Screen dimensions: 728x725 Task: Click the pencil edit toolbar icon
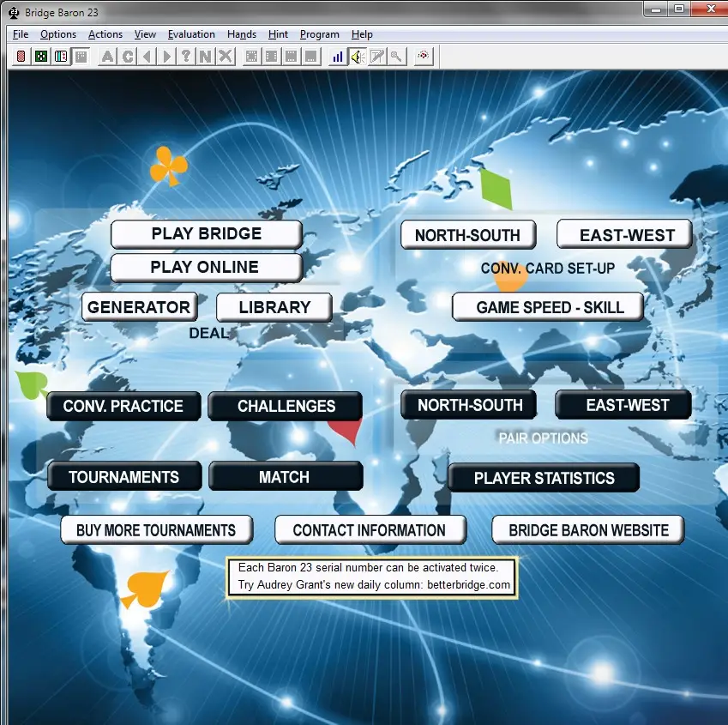click(377, 57)
